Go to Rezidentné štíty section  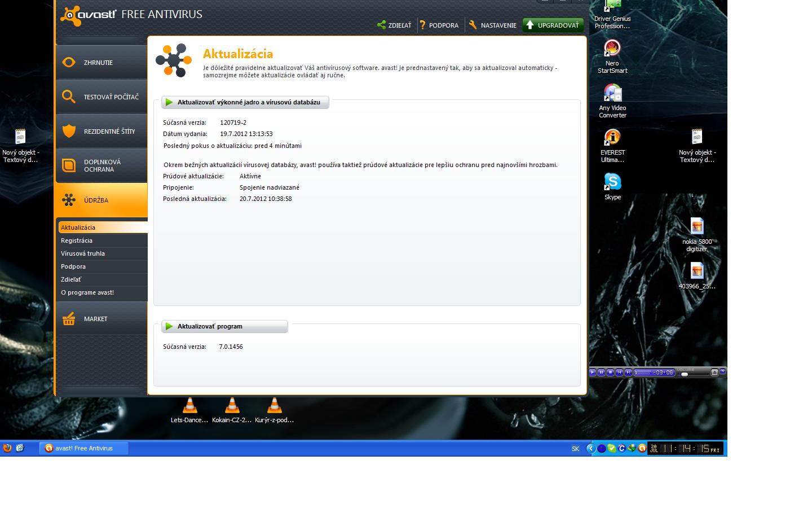pyautogui.click(x=102, y=132)
